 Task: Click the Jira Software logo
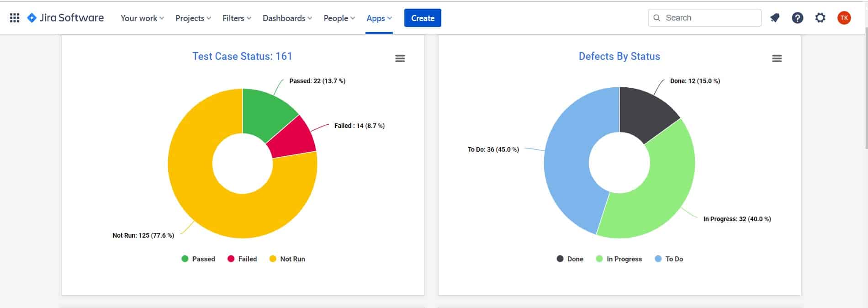(65, 18)
